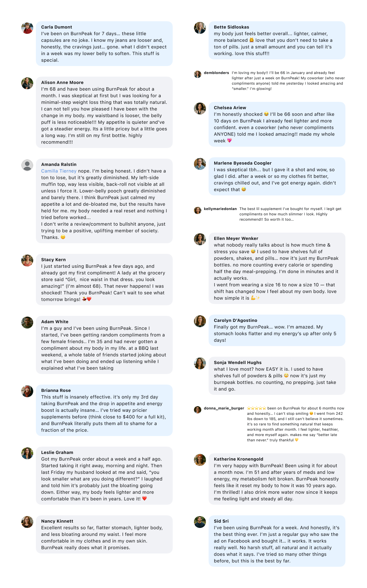Open Sid Sri's profile picture

(200, 522)
